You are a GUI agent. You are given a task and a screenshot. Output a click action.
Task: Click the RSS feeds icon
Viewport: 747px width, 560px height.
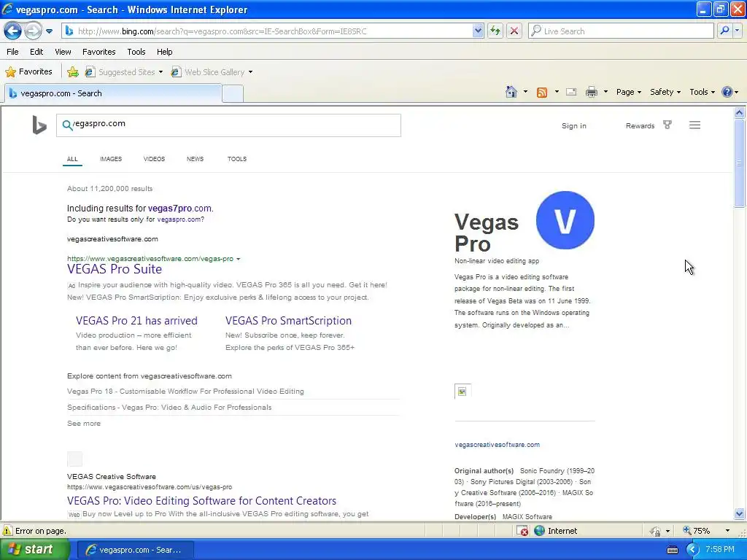tap(542, 93)
